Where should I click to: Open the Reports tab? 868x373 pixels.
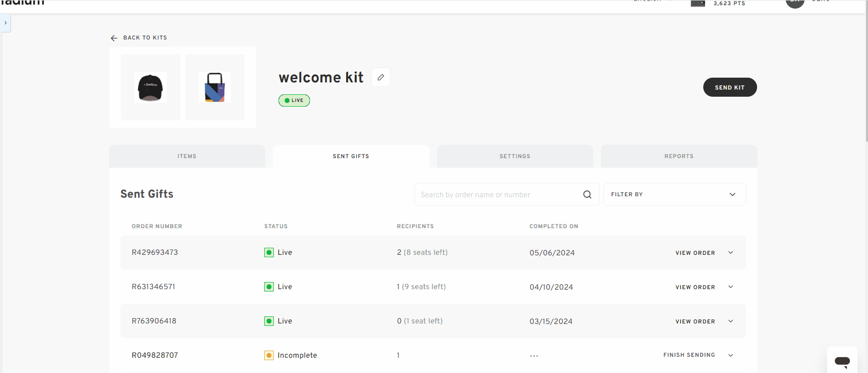679,156
